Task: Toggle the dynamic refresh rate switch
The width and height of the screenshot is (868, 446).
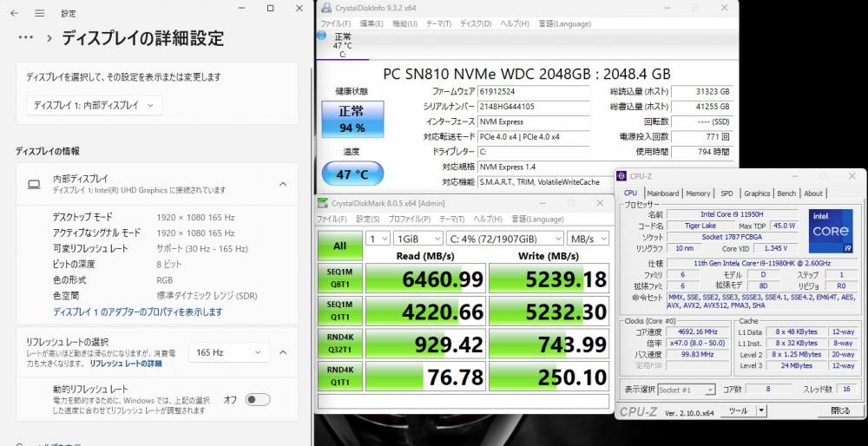Action: point(258,399)
